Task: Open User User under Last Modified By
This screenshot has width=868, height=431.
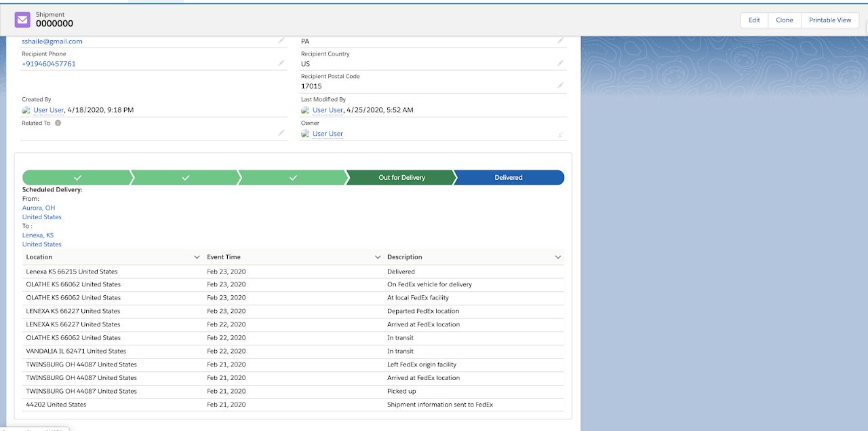Action: [328, 109]
